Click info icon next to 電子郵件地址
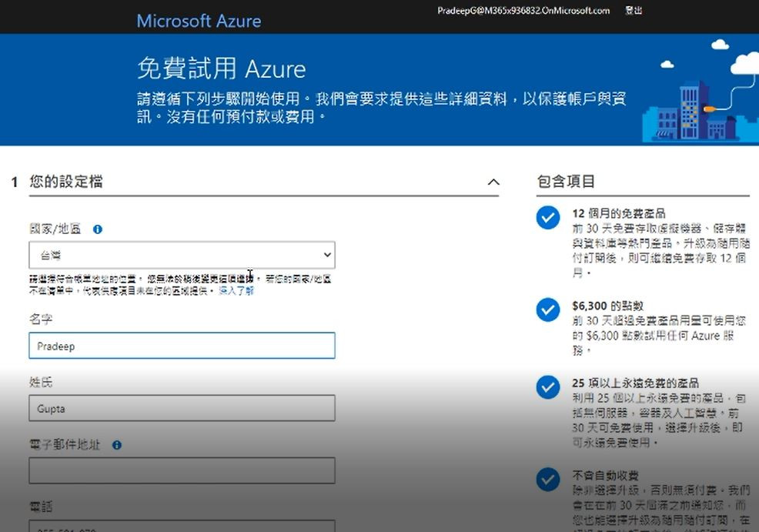 point(117,445)
